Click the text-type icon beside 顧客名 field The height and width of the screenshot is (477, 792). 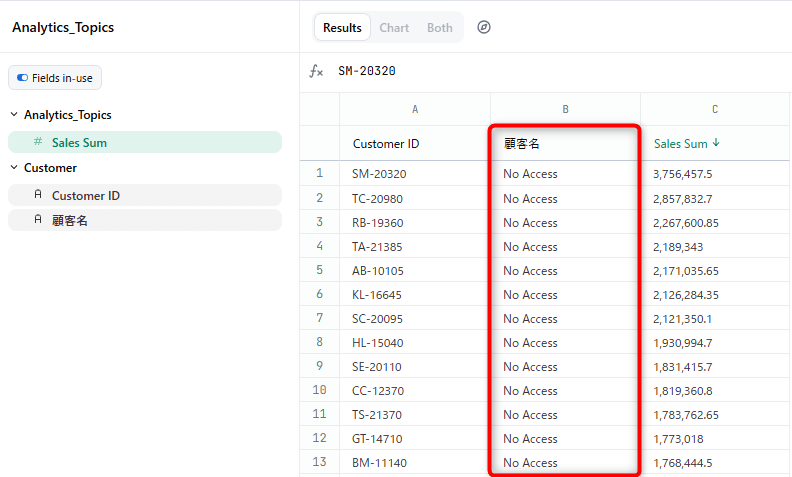[x=38, y=219]
